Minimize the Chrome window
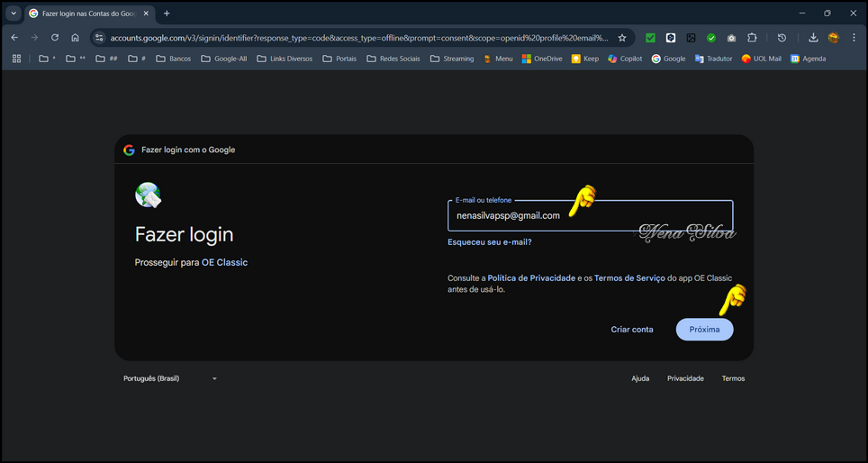Image resolution: width=868 pixels, height=463 pixels. pyautogui.click(x=802, y=14)
